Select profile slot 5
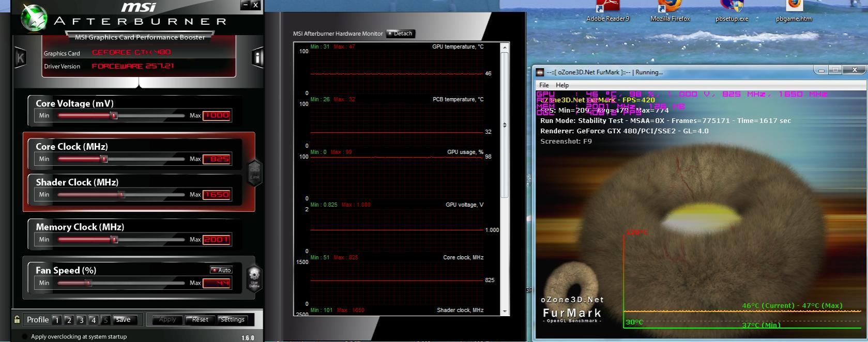Image resolution: width=868 pixels, height=342 pixels. pyautogui.click(x=106, y=320)
